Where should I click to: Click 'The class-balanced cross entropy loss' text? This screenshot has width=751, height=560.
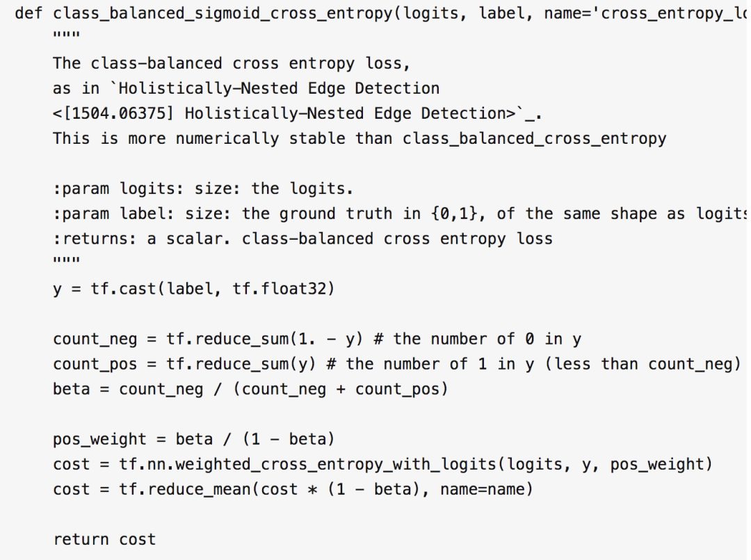pos(227,63)
